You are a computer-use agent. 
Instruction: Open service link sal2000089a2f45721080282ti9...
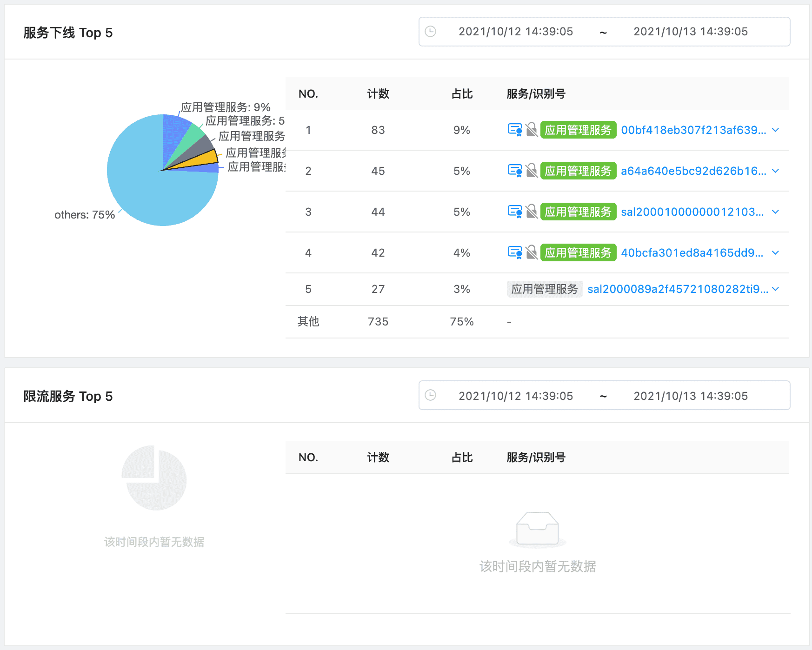pyautogui.click(x=678, y=289)
